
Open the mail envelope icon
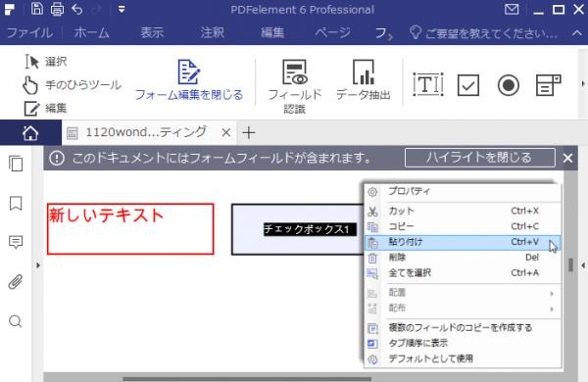coord(512,9)
